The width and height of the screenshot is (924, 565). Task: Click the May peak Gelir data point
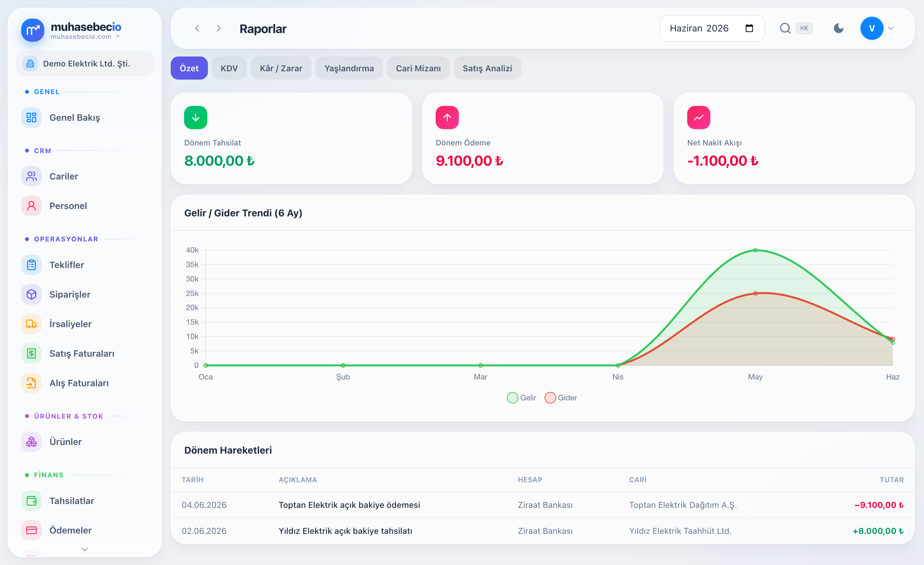tap(755, 250)
